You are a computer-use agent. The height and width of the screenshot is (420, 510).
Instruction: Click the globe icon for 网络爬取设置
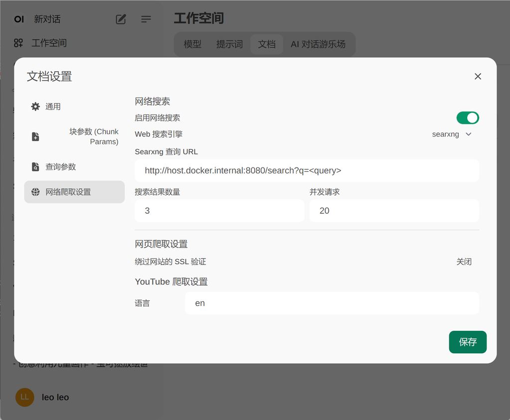(x=35, y=192)
